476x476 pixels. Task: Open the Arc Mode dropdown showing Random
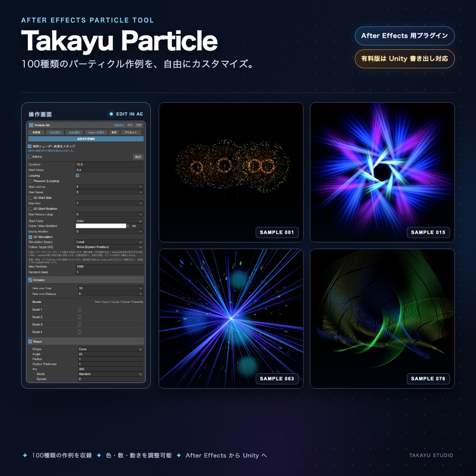(x=111, y=374)
